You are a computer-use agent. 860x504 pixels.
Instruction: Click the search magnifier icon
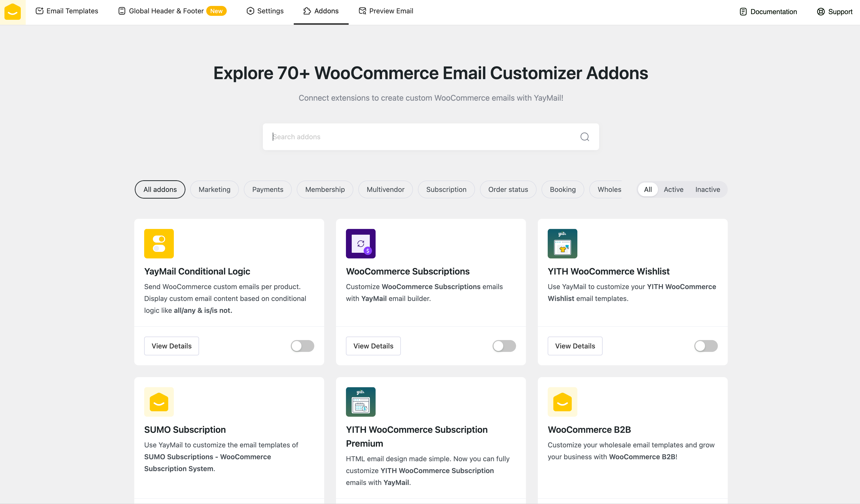(x=585, y=137)
